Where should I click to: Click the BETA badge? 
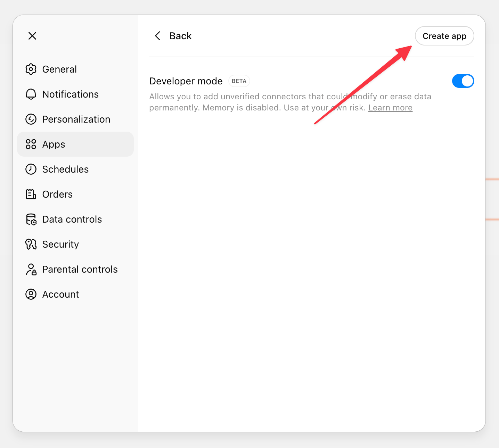coord(239,81)
